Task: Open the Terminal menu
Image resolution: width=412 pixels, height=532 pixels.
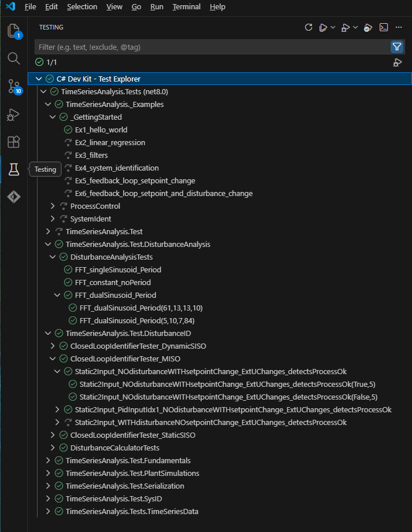Action: pyautogui.click(x=186, y=7)
